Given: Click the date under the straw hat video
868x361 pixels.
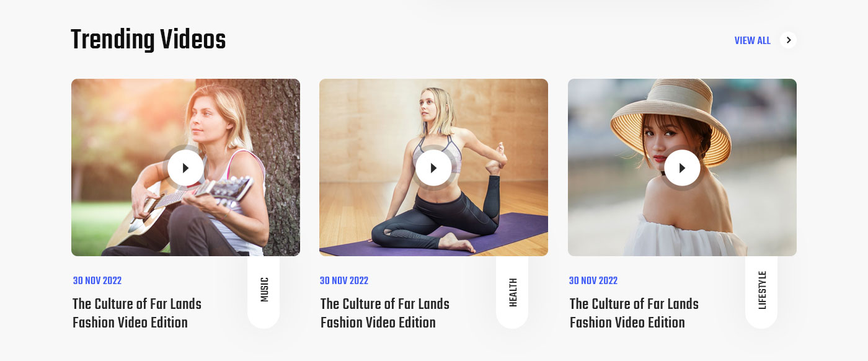Looking at the screenshot, I should coord(593,281).
